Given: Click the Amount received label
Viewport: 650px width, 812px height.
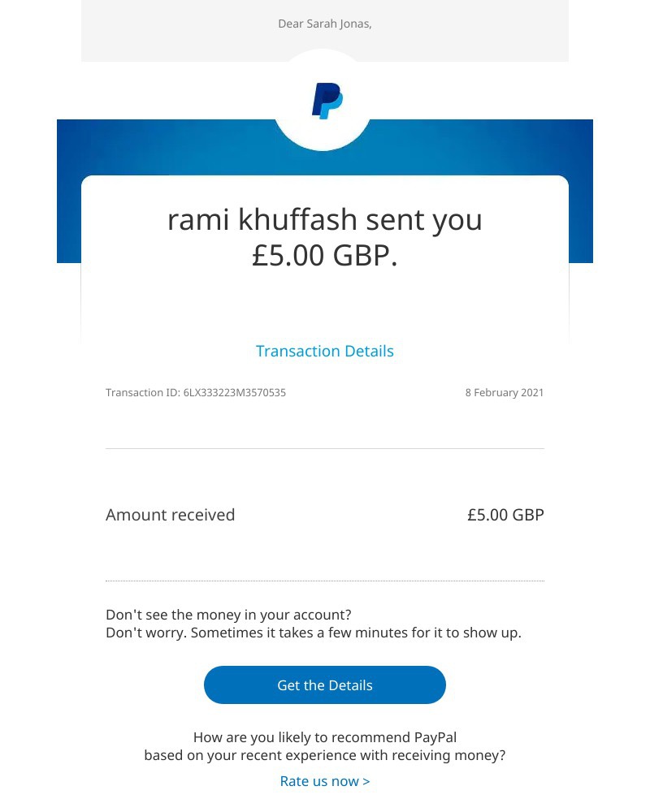Looking at the screenshot, I should pos(170,514).
